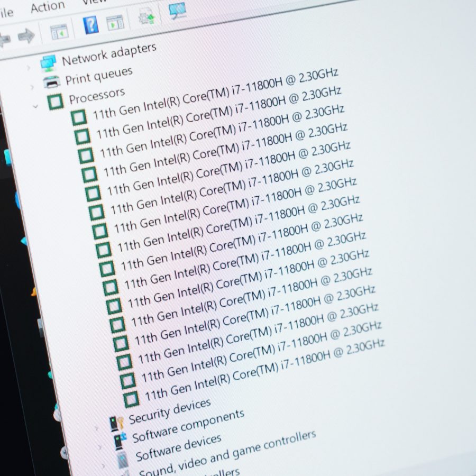Viewport: 476px width, 476px height.
Task: Click the Back arrow toolbar button
Action: (x=4, y=40)
